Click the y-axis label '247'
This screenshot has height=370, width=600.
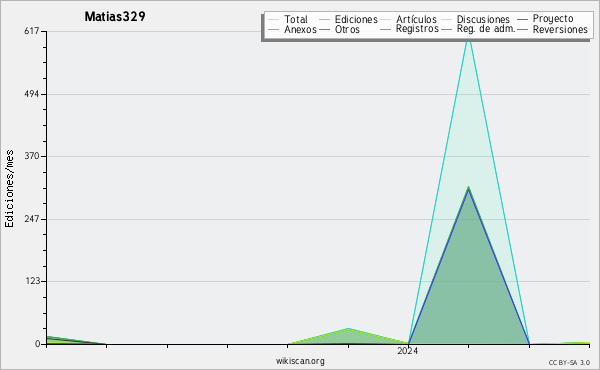pos(32,219)
